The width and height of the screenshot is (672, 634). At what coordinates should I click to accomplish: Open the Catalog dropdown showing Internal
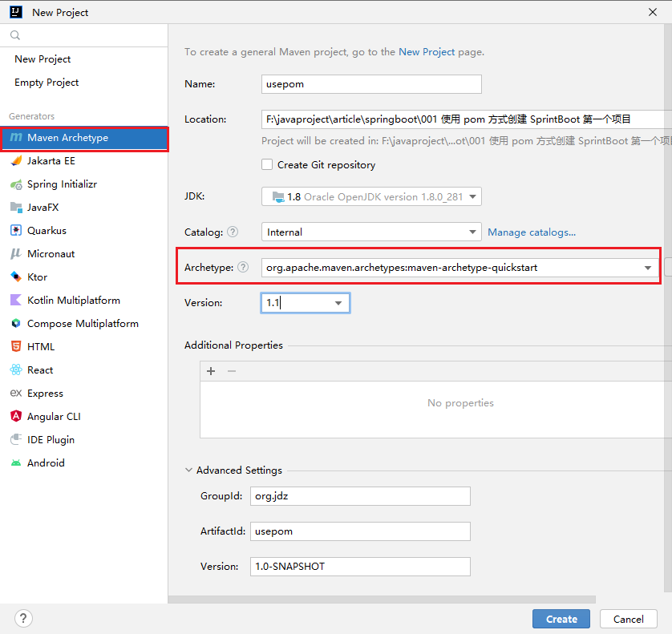371,232
